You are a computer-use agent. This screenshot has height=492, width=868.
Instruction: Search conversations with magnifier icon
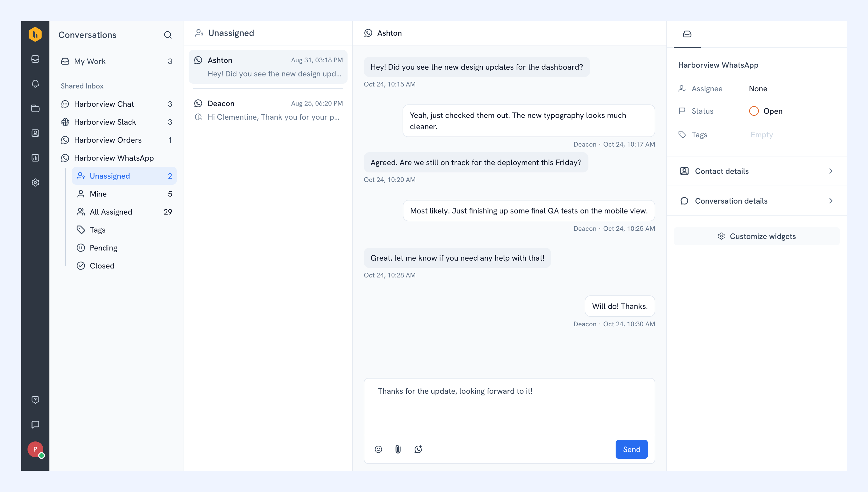(x=168, y=35)
